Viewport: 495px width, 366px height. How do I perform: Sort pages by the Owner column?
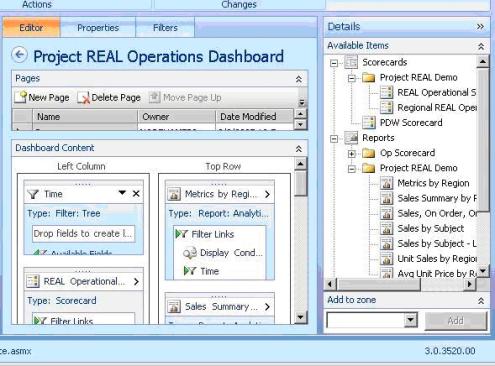(x=176, y=117)
